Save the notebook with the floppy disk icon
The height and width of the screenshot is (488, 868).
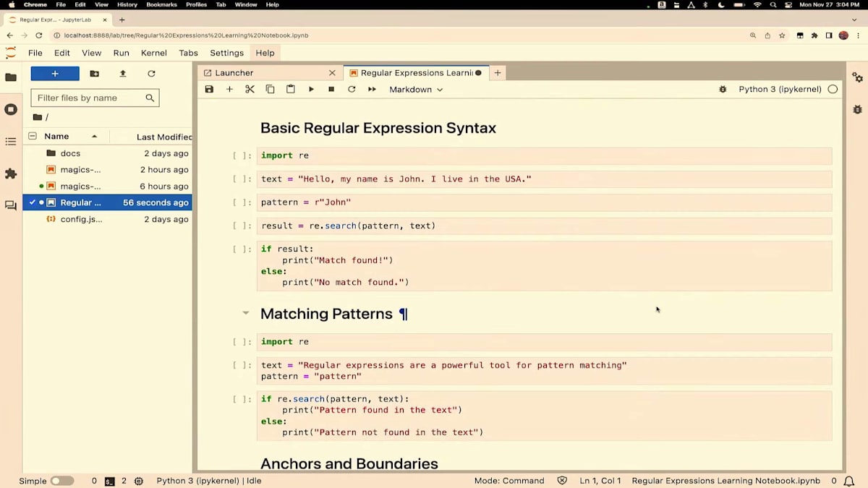[x=209, y=90]
